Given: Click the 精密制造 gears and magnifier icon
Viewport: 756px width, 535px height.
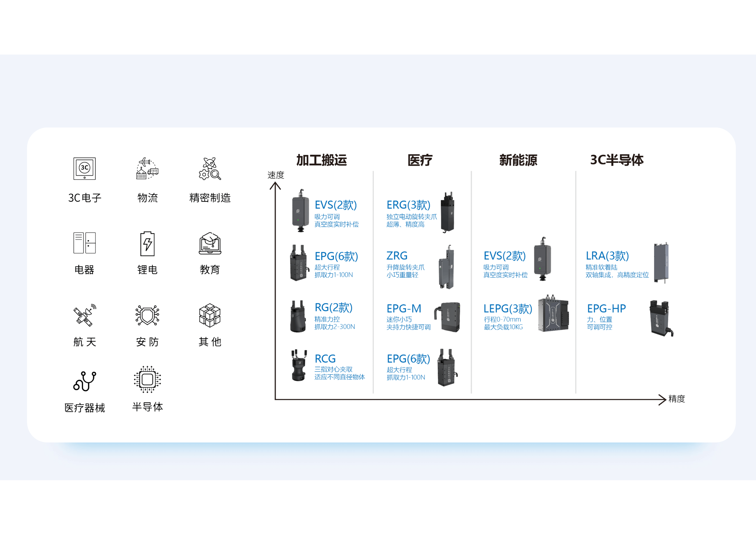Looking at the screenshot, I should 210,168.
